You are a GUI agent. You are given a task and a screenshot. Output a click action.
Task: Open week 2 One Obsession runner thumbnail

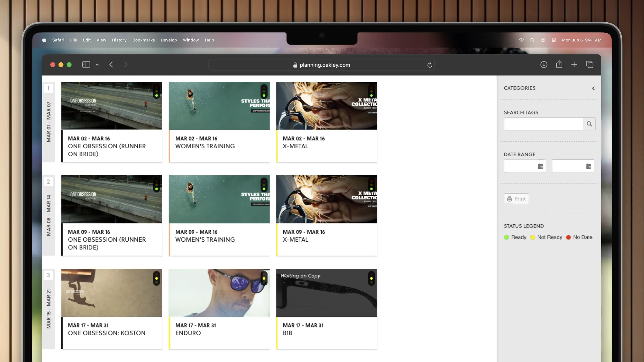[x=112, y=199]
